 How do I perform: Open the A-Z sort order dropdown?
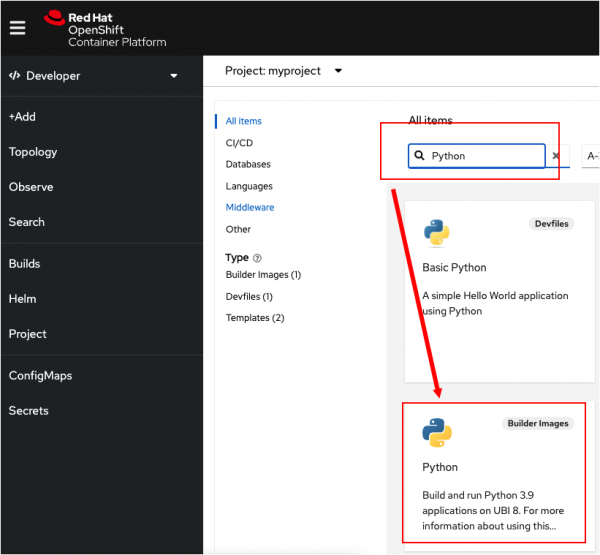pyautogui.click(x=591, y=156)
